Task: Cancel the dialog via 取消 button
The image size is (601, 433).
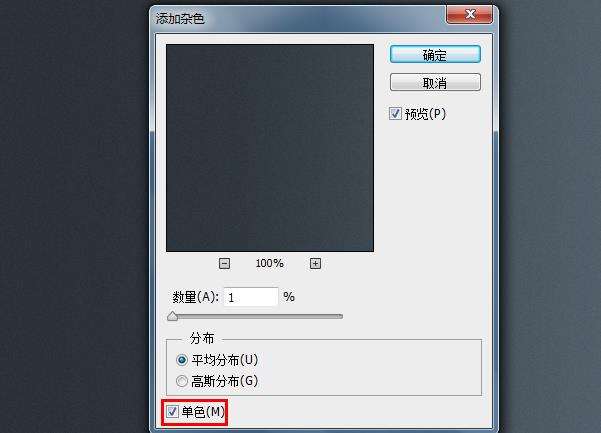Action: (435, 82)
